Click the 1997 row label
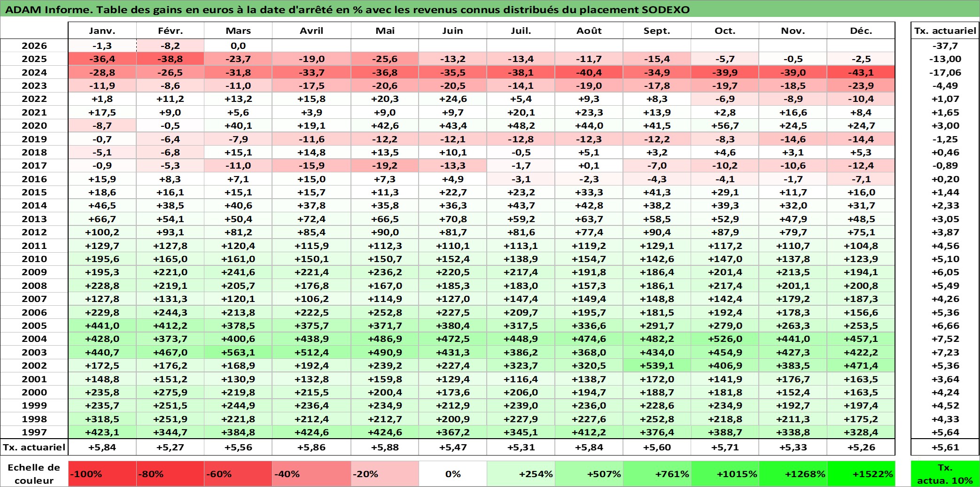Screen dimensions: 980x487 (34, 432)
